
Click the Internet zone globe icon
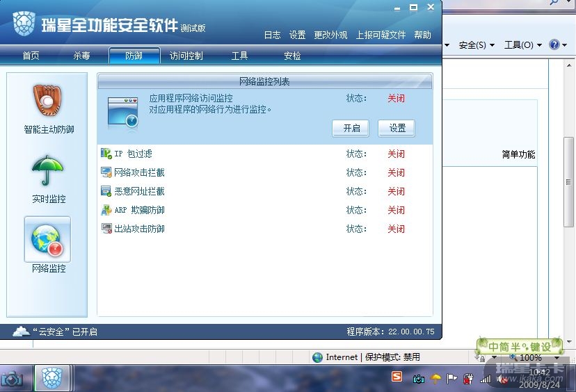coord(317,357)
